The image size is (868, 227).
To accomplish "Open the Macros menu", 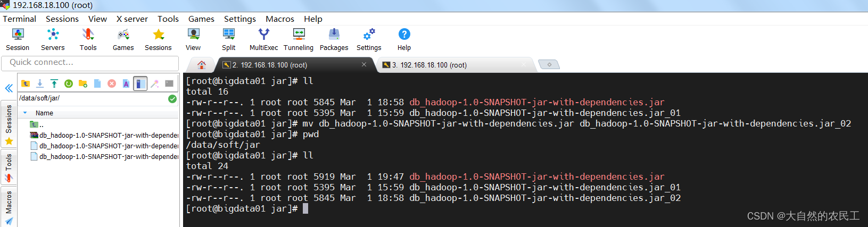I will (x=280, y=19).
